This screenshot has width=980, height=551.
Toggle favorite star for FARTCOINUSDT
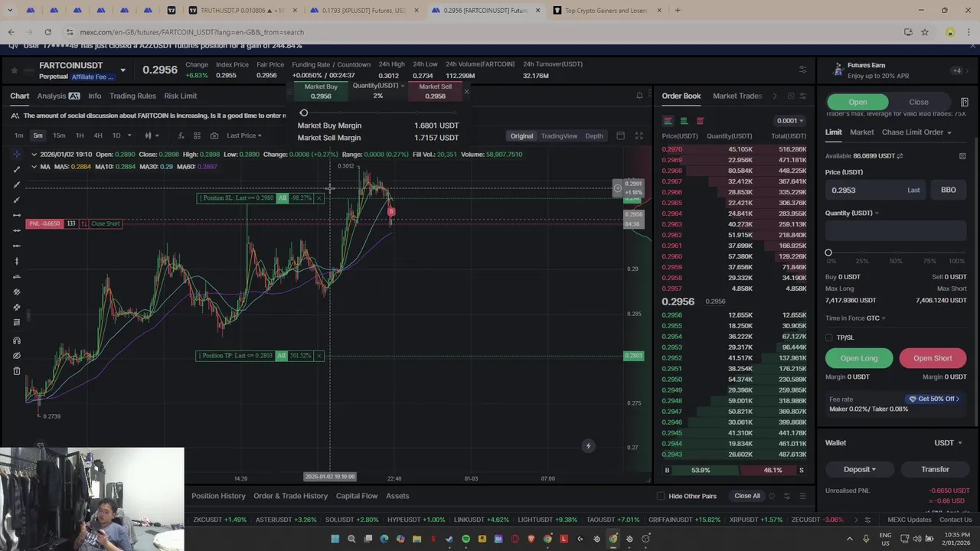click(14, 70)
